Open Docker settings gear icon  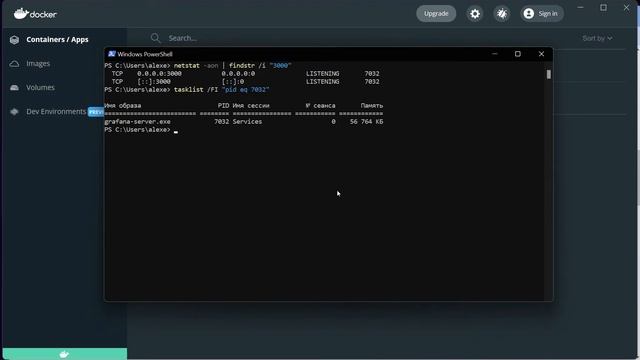click(475, 14)
